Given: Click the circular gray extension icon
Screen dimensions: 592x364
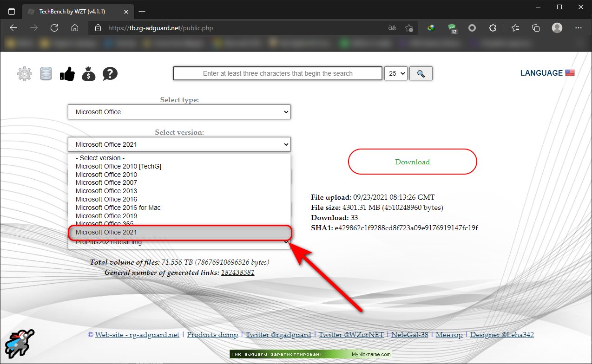Looking at the screenshot, I should point(472,28).
